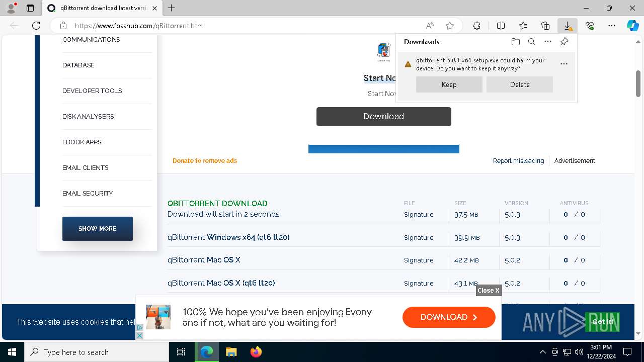Viewport: 644px width, 362px height.
Task: Search downloads with magnifier icon
Action: (531, 42)
